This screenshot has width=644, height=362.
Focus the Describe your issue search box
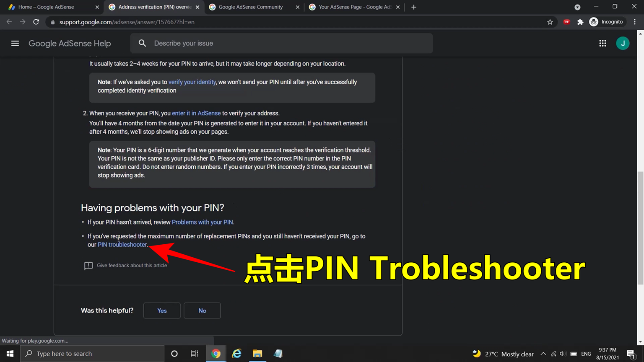(x=281, y=43)
